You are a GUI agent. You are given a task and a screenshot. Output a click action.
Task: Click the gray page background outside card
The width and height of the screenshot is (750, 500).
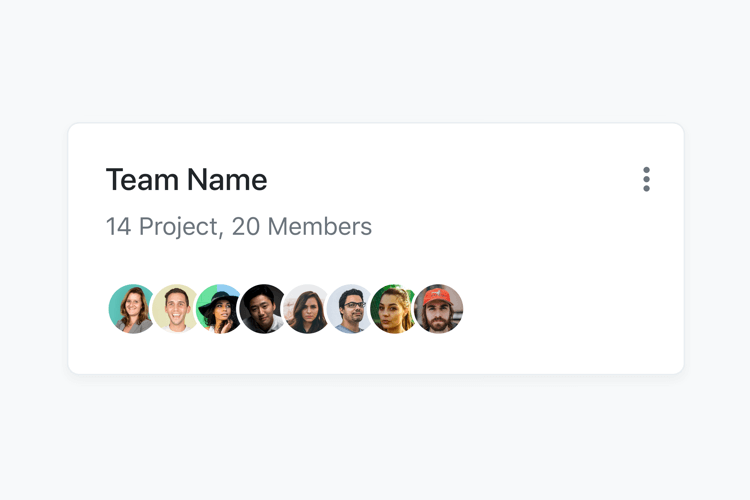coord(375,440)
